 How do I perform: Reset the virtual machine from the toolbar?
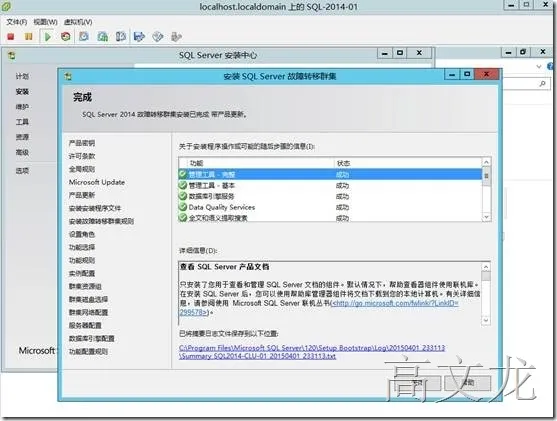point(66,36)
